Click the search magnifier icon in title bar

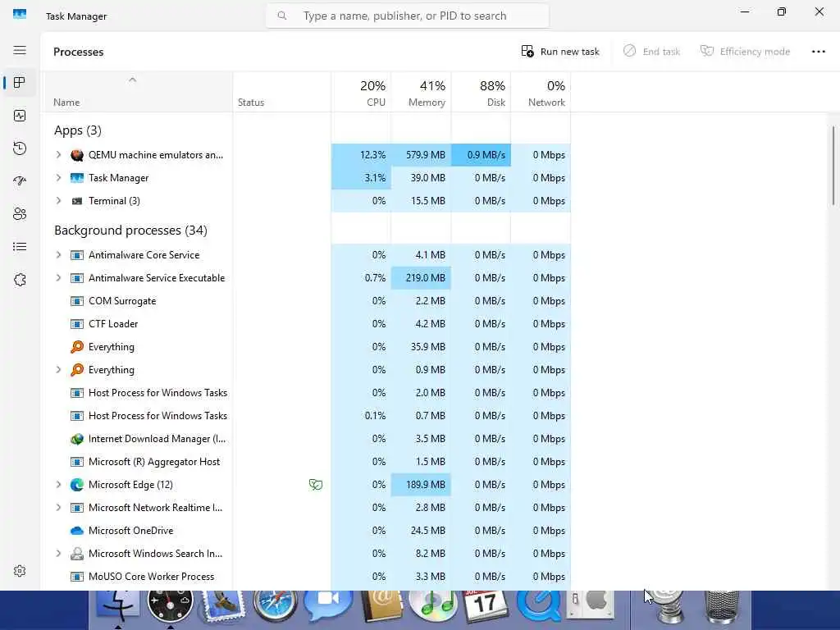[x=282, y=16]
